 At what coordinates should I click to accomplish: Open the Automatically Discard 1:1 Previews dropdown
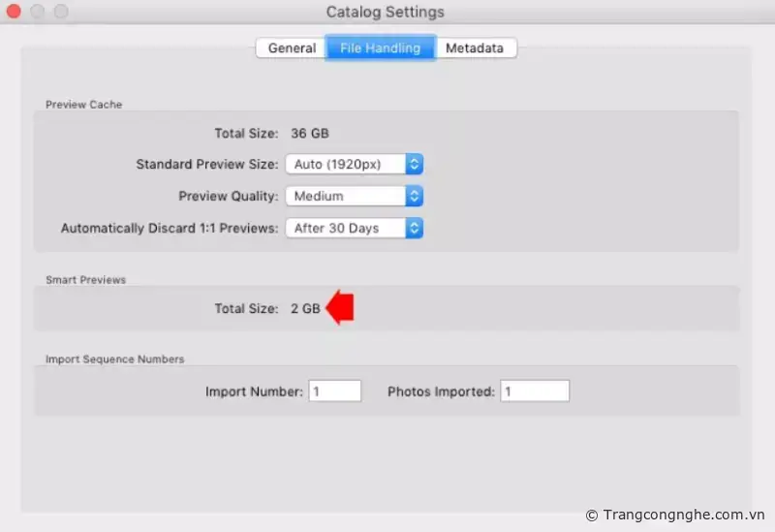pos(355,229)
